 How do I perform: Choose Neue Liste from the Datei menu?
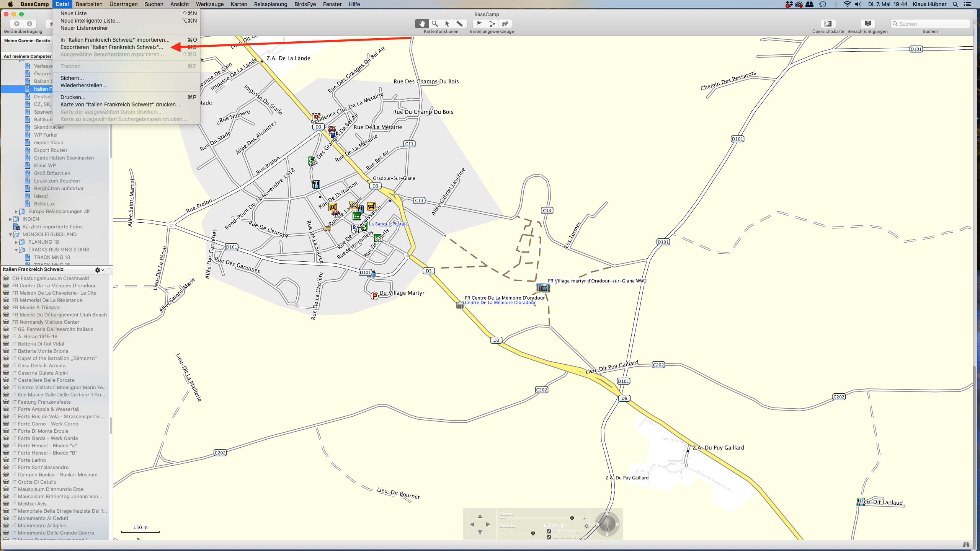(x=126, y=13)
